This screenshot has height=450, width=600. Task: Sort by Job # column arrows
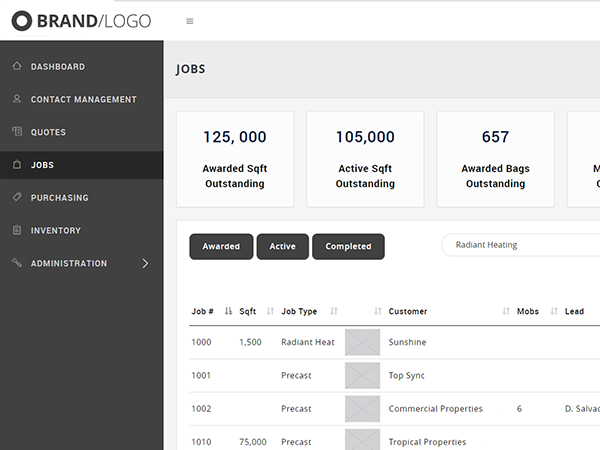228,311
